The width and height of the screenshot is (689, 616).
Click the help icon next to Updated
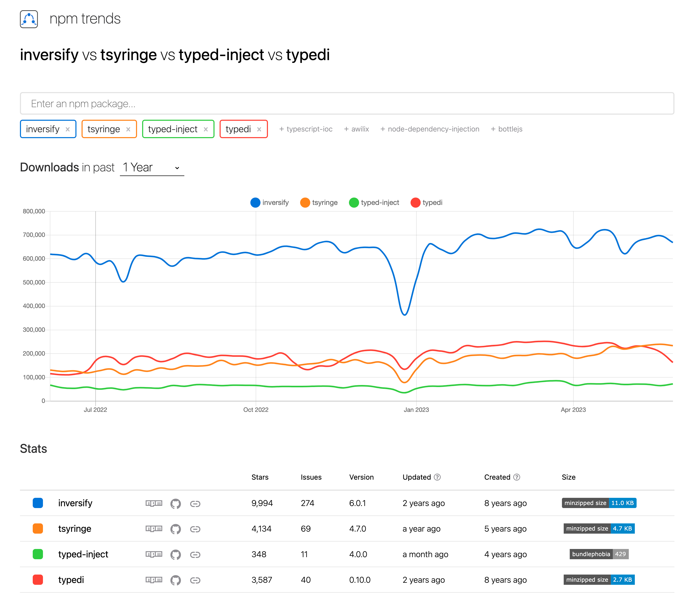(437, 477)
